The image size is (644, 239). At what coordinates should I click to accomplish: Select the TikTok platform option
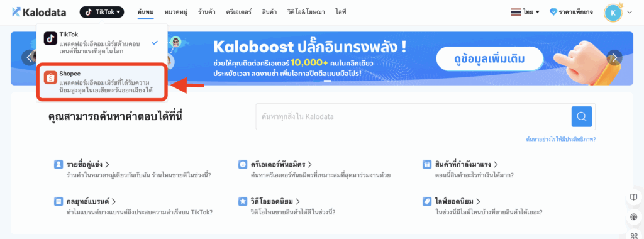point(102,43)
